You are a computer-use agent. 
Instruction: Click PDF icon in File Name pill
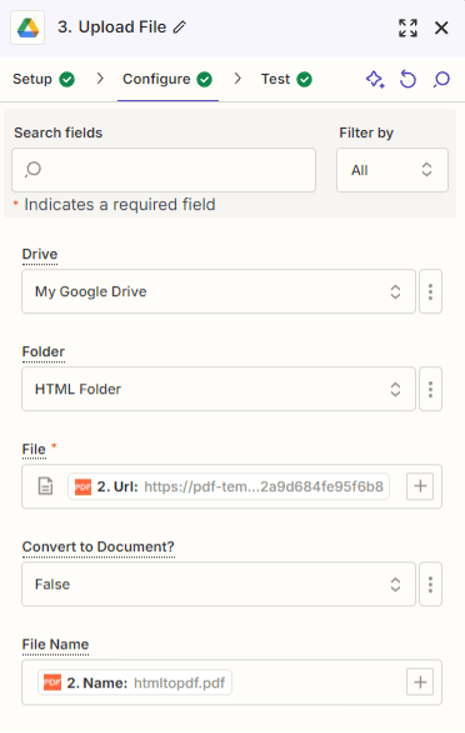tap(52, 683)
